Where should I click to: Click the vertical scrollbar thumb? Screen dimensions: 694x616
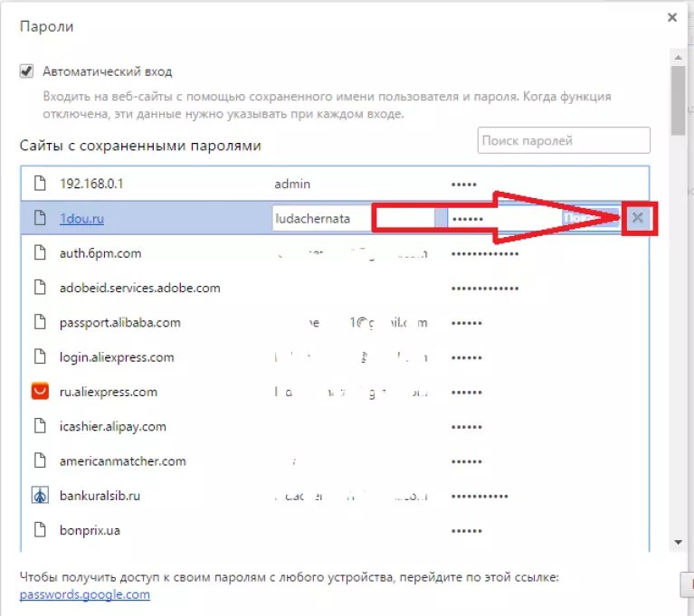point(678,100)
